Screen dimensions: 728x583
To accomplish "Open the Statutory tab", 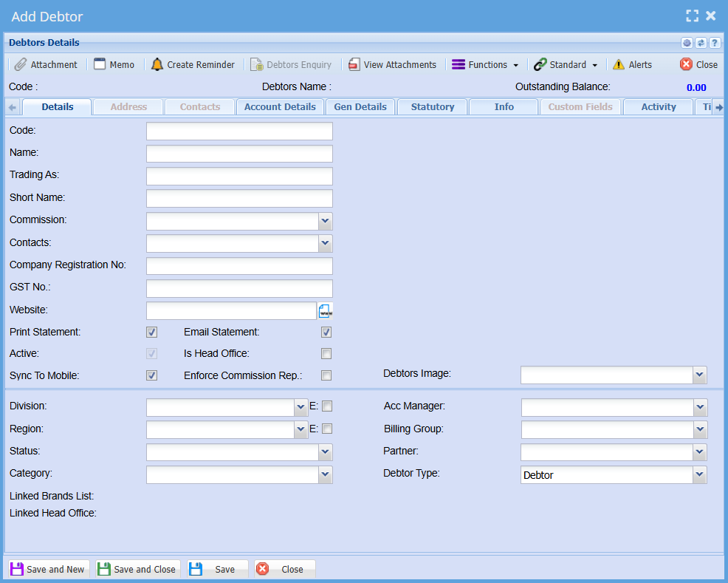I will point(433,107).
